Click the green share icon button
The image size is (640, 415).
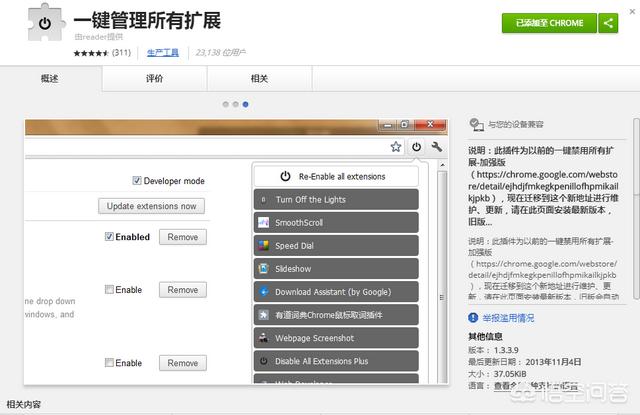[x=608, y=23]
